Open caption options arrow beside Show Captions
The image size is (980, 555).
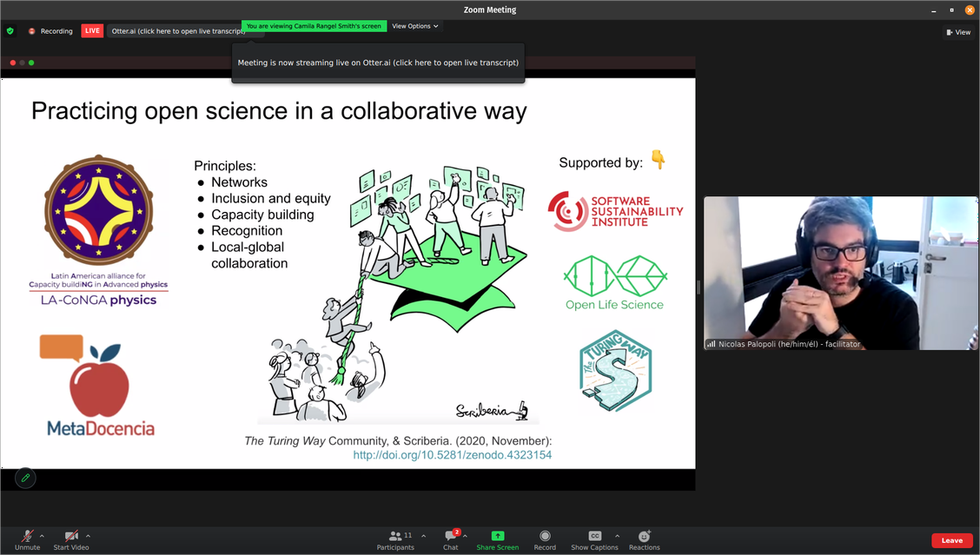pos(617,536)
